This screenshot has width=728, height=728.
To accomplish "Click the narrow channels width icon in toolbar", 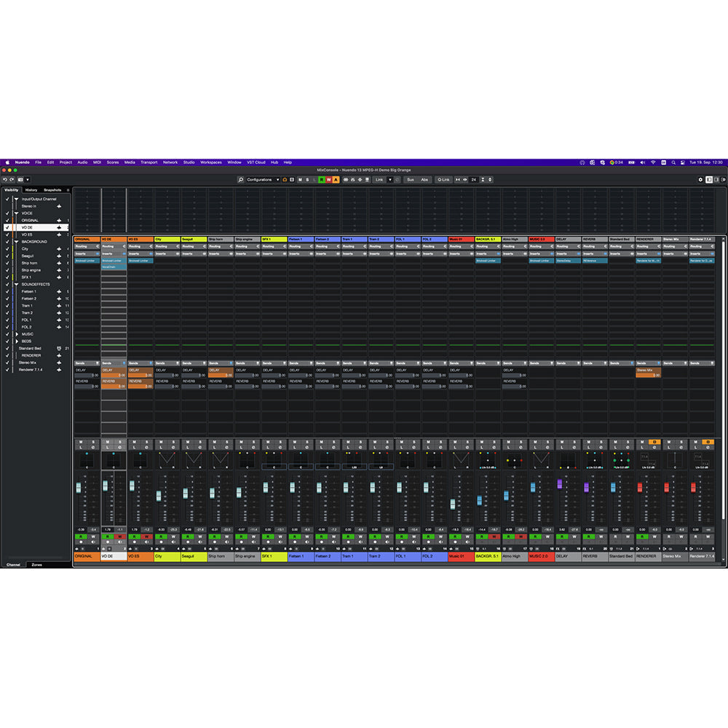I will click(457, 180).
